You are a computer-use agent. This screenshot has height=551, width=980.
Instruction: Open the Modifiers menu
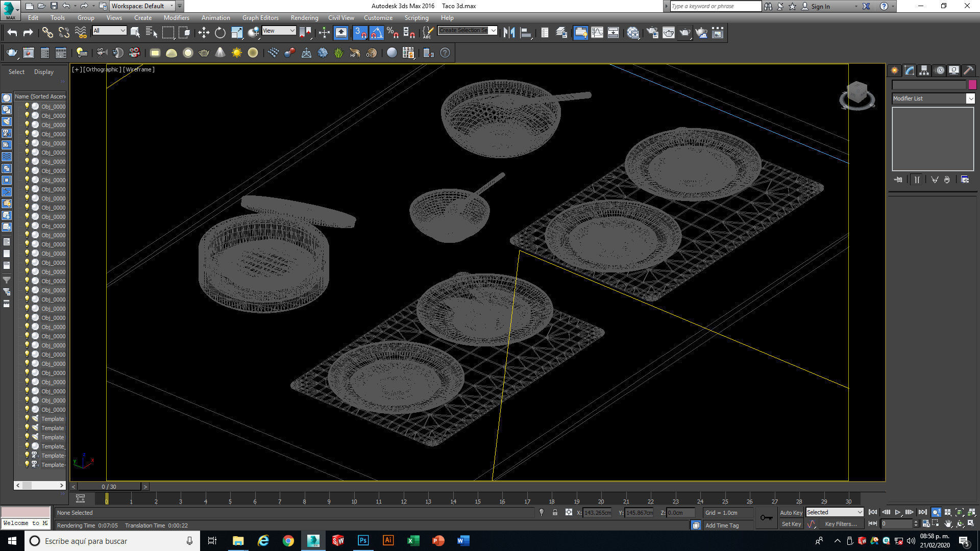coord(176,17)
